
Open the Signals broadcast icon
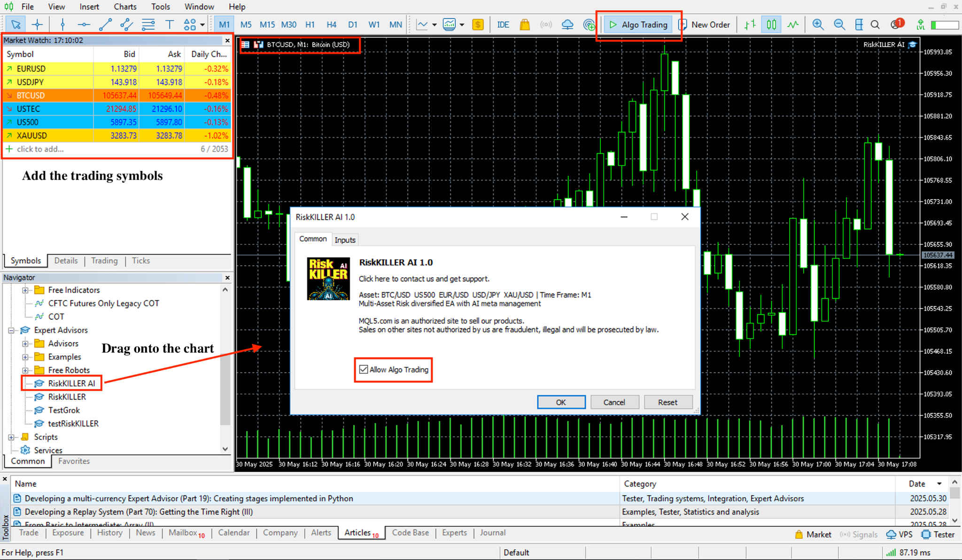(546, 24)
